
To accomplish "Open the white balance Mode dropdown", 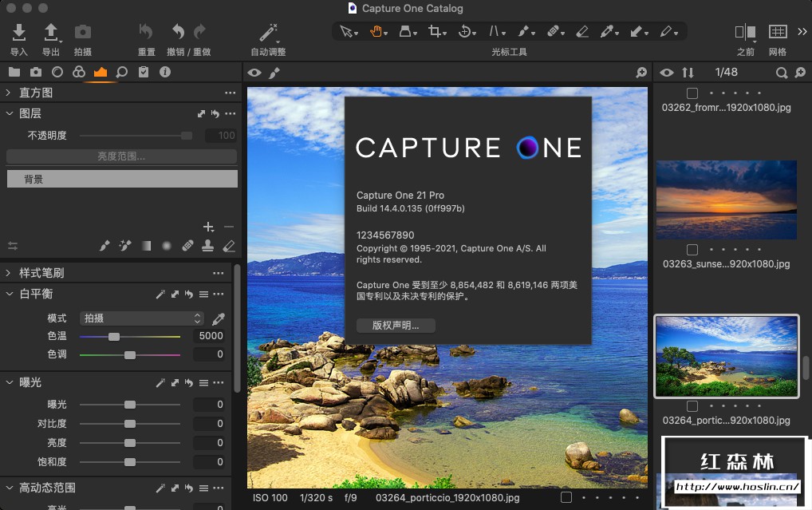I will point(142,318).
